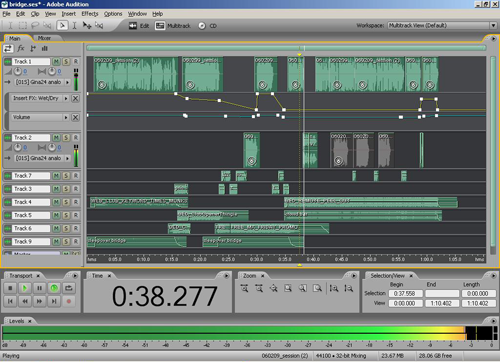Choose the Time Selection tool
This screenshot has height=362, width=500.
(74, 25)
